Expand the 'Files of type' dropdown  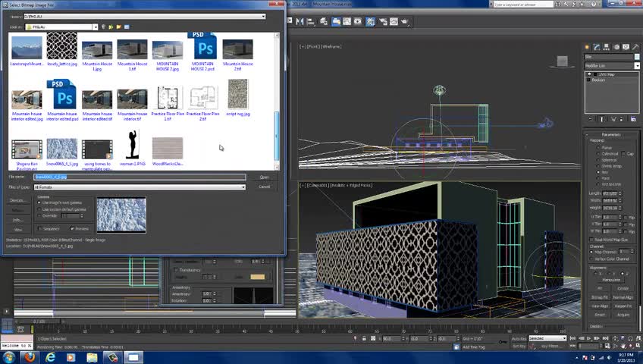(x=243, y=187)
